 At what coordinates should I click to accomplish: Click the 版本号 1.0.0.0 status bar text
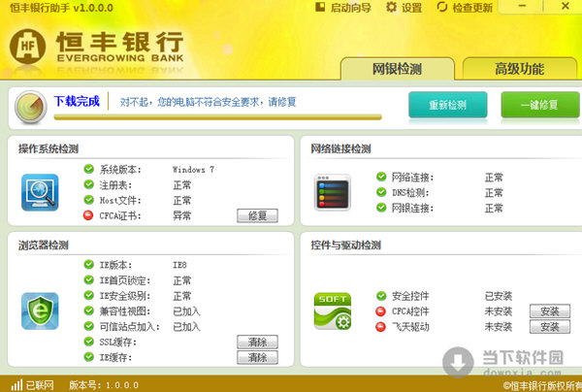click(x=104, y=385)
